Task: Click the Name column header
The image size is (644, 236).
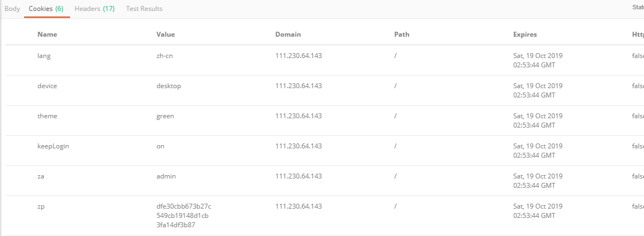Action: pos(47,34)
